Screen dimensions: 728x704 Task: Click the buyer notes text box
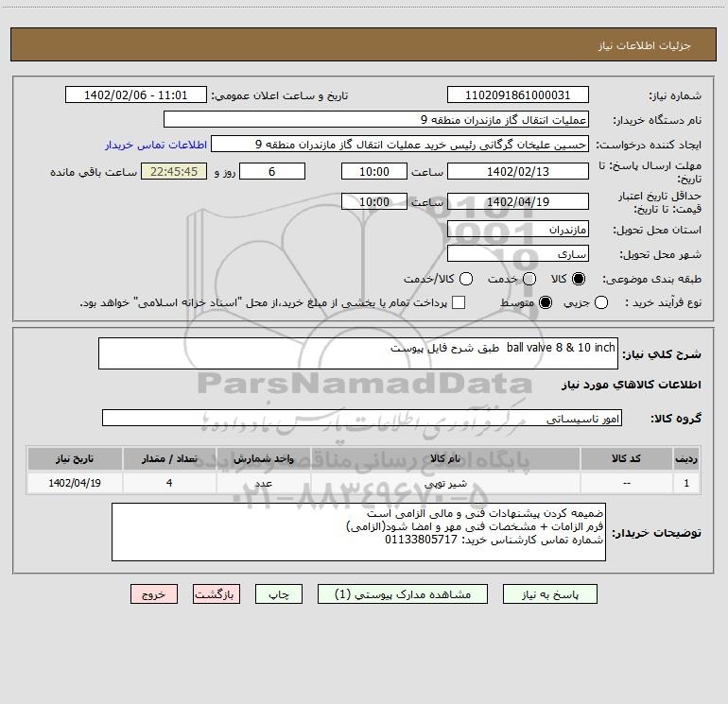(358, 532)
